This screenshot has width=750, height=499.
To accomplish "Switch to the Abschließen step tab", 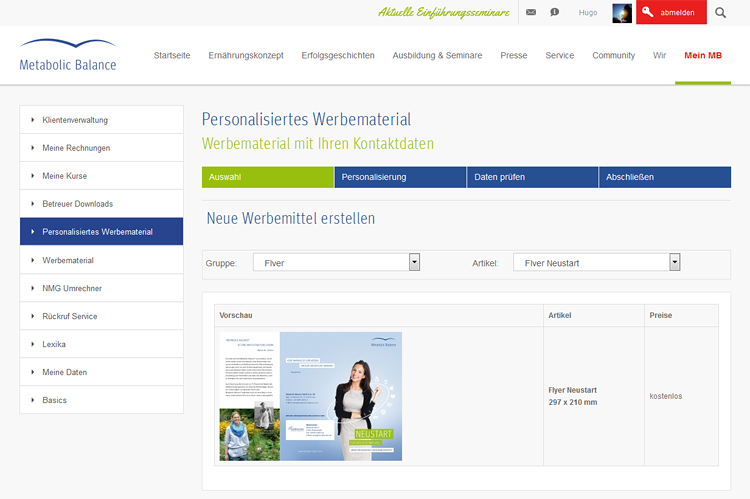I will pyautogui.click(x=665, y=177).
